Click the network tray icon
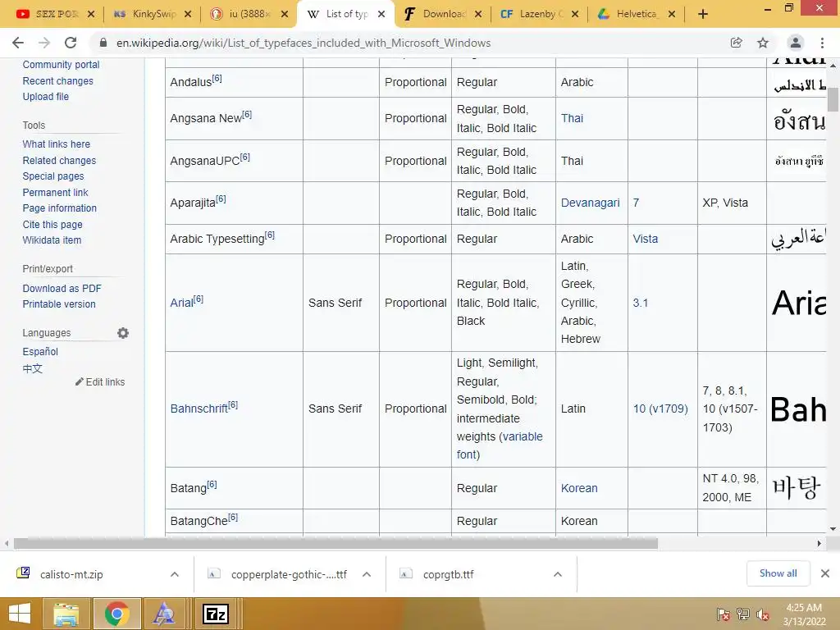 (743, 614)
